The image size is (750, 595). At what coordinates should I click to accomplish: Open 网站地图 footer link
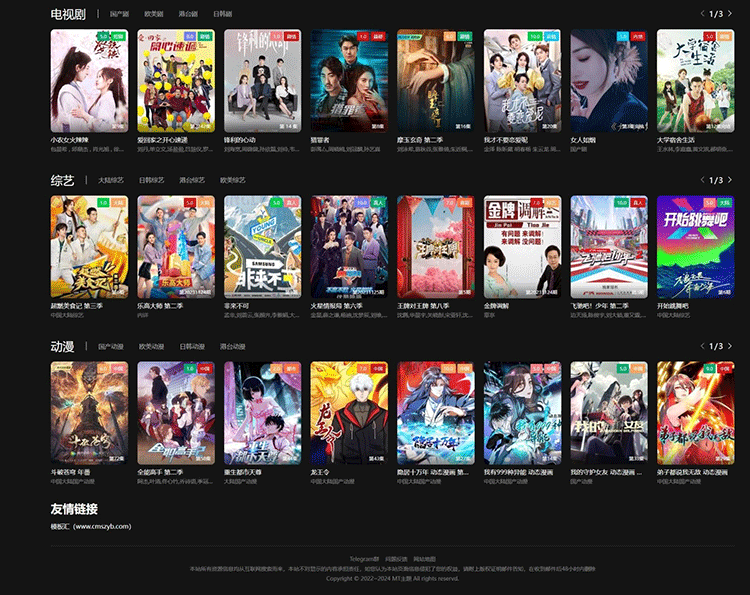click(424, 559)
